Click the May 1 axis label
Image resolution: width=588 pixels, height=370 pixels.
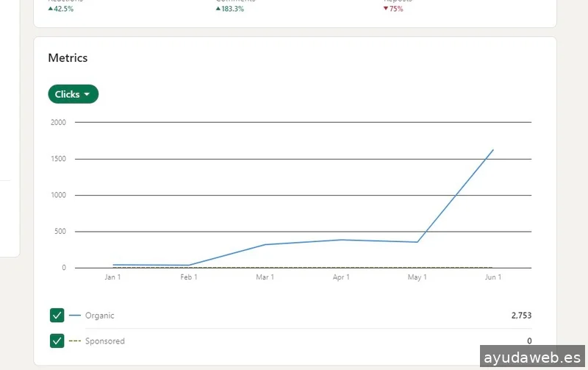[417, 277]
